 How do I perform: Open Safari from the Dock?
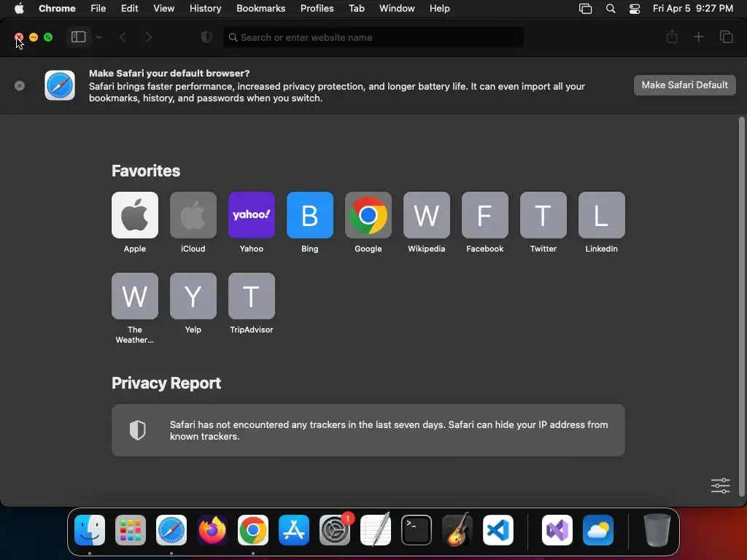171,530
